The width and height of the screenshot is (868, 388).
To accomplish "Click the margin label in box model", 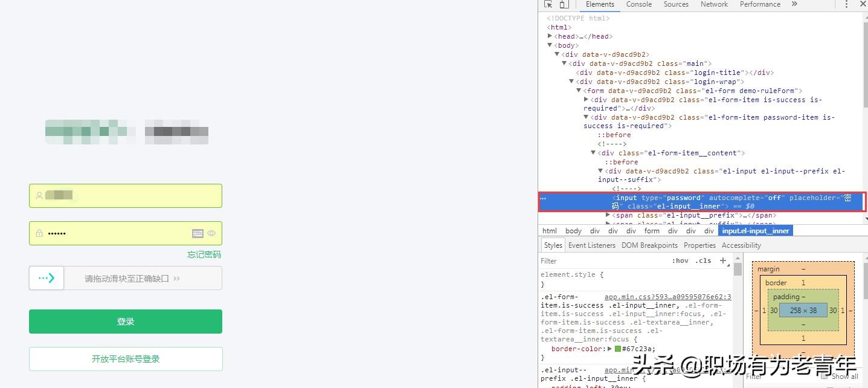I will point(768,269).
